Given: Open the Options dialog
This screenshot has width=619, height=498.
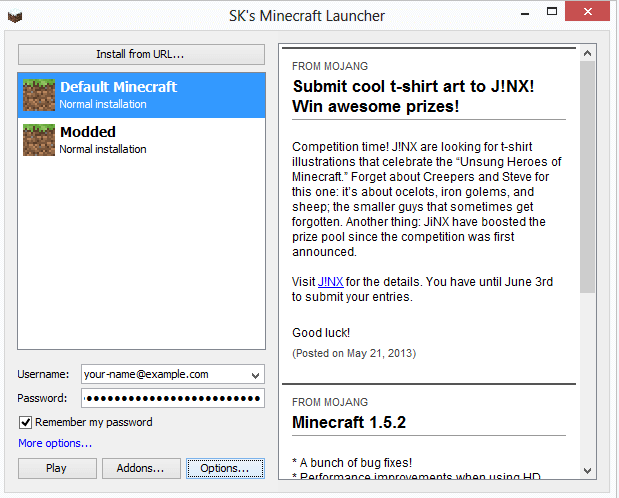Looking at the screenshot, I should [x=225, y=468].
